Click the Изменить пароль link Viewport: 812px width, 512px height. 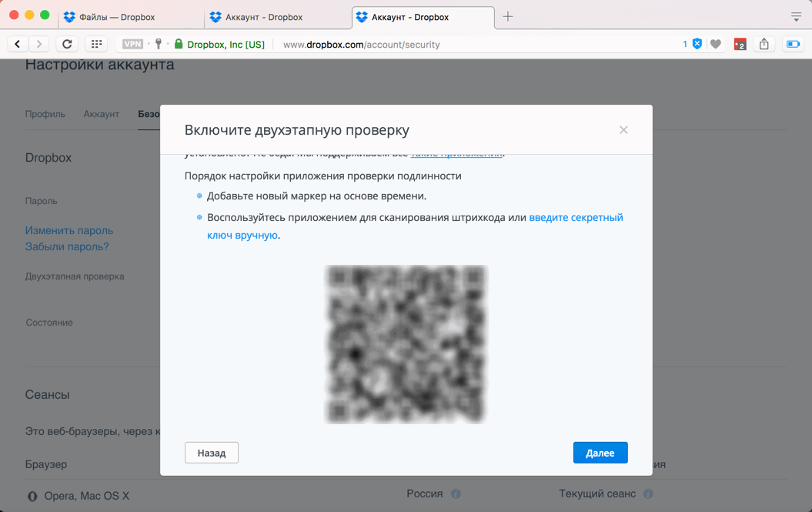[x=69, y=231]
